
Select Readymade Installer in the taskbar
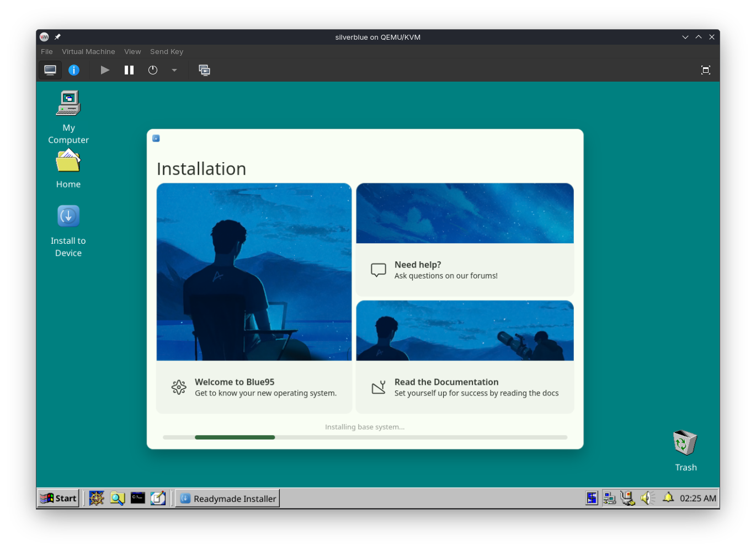(228, 499)
